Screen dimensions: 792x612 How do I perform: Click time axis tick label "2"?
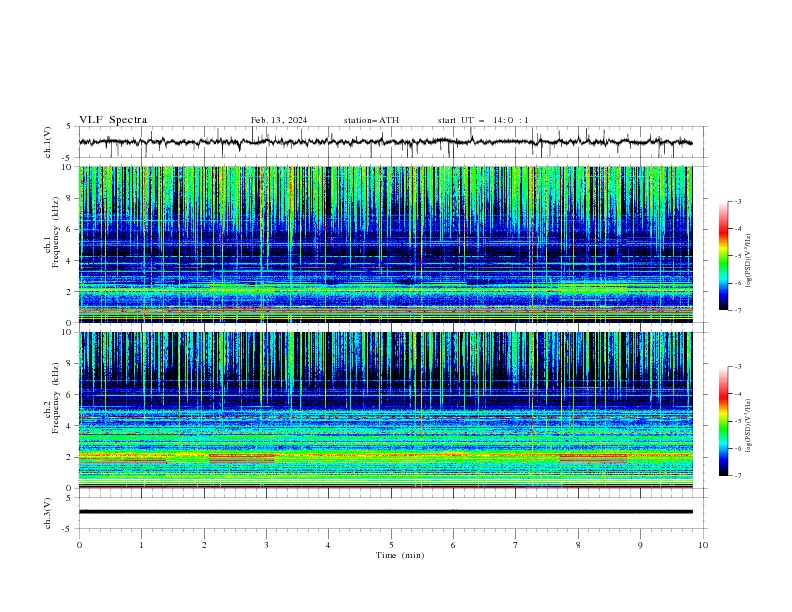click(204, 545)
